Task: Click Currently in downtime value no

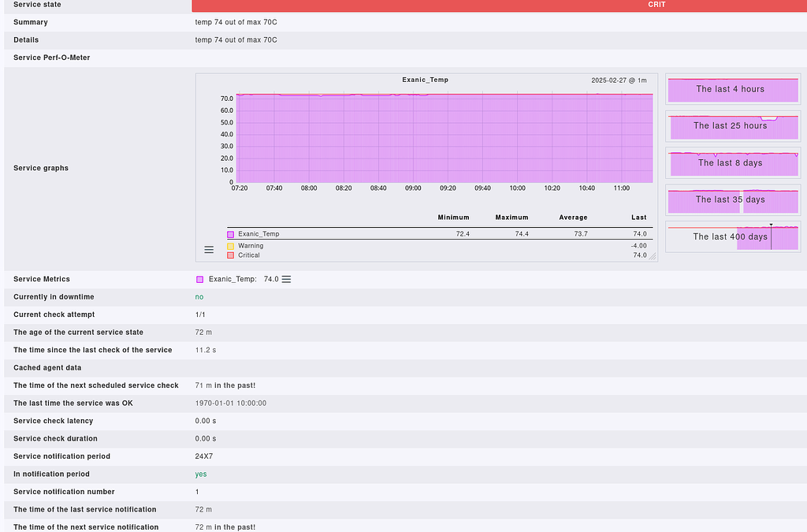Action: point(199,297)
